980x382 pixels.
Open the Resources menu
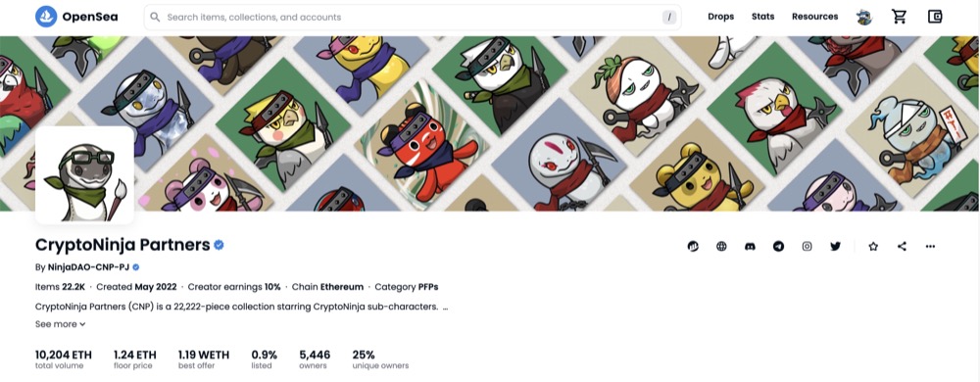(814, 17)
